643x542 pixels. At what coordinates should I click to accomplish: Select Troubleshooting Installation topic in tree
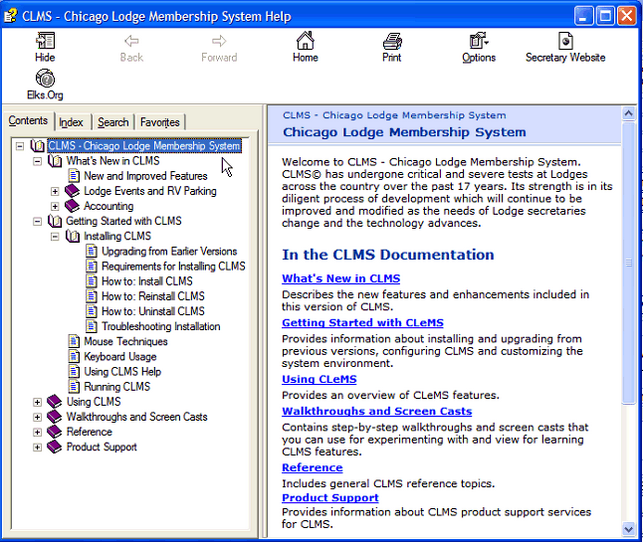[160, 327]
